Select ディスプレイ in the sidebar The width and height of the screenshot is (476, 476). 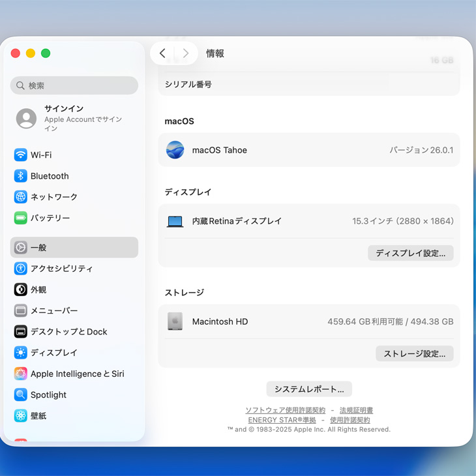pyautogui.click(x=53, y=353)
